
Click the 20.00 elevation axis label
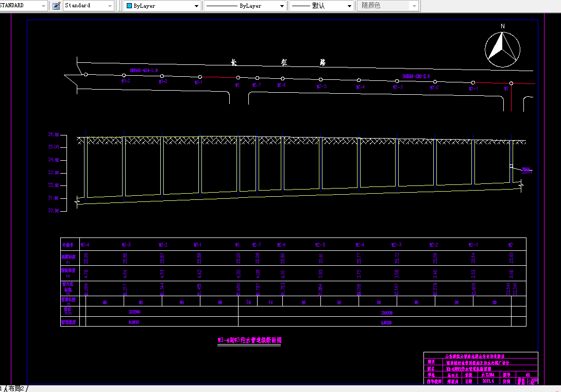tap(54, 210)
